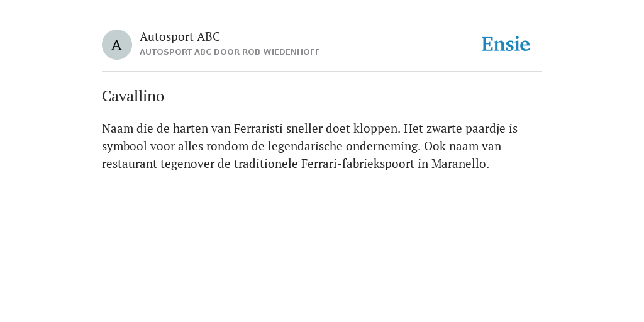Click "Ferrari-fabriekspoort" in the last line
The width and height of the screenshot is (644, 322).
tap(358, 164)
